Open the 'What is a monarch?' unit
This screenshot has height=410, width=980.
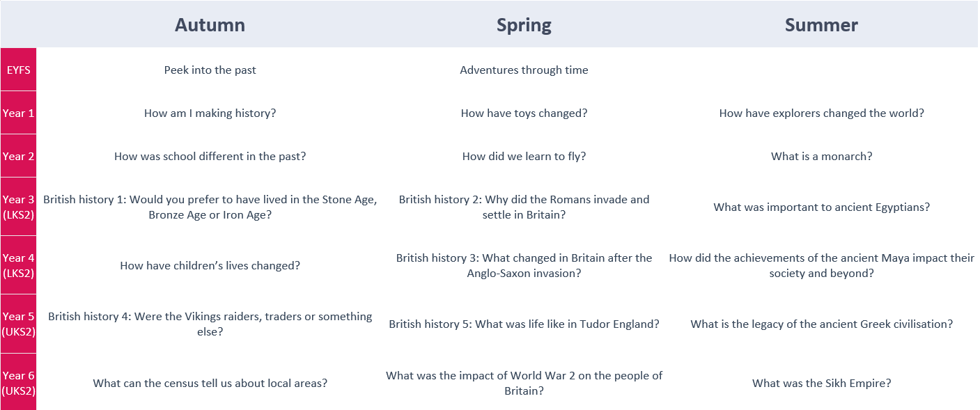point(821,156)
